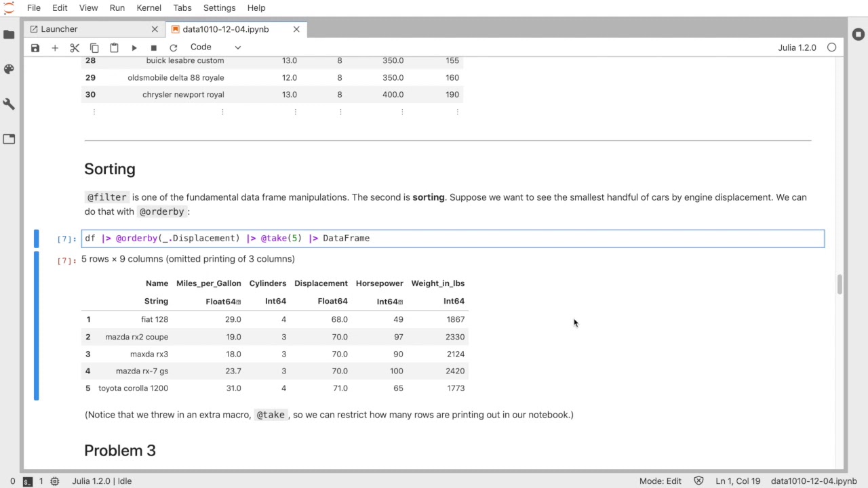The height and width of the screenshot is (488, 868).
Task: Interrupt the kernel stop icon
Action: (154, 47)
